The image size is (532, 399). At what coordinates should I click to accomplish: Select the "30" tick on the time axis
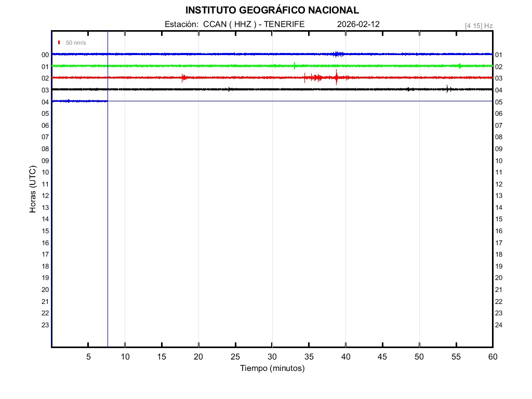pos(272,357)
